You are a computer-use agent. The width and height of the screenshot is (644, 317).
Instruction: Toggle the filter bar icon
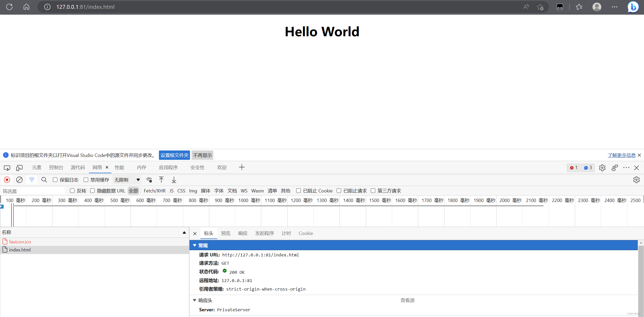(x=32, y=180)
